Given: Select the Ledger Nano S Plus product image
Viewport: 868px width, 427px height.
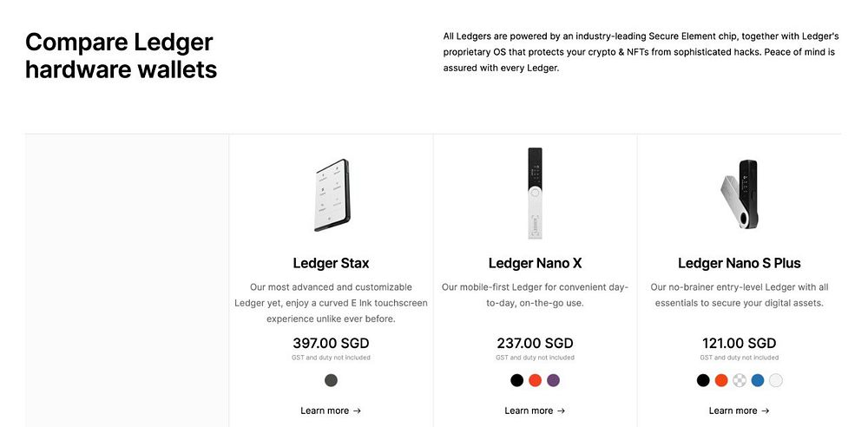Looking at the screenshot, I should coord(739,194).
